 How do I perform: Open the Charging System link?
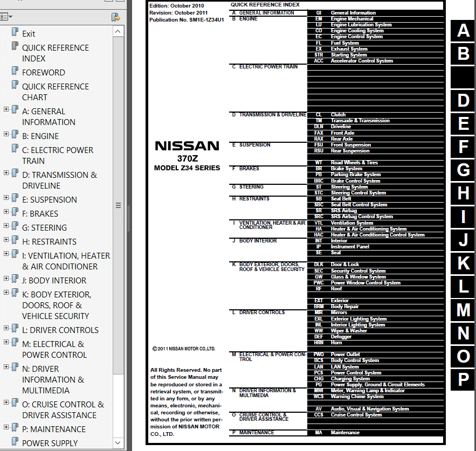[350, 379]
